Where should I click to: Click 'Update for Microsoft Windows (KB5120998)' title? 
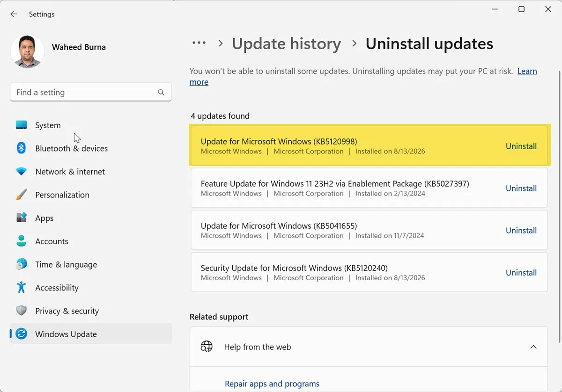tap(279, 141)
